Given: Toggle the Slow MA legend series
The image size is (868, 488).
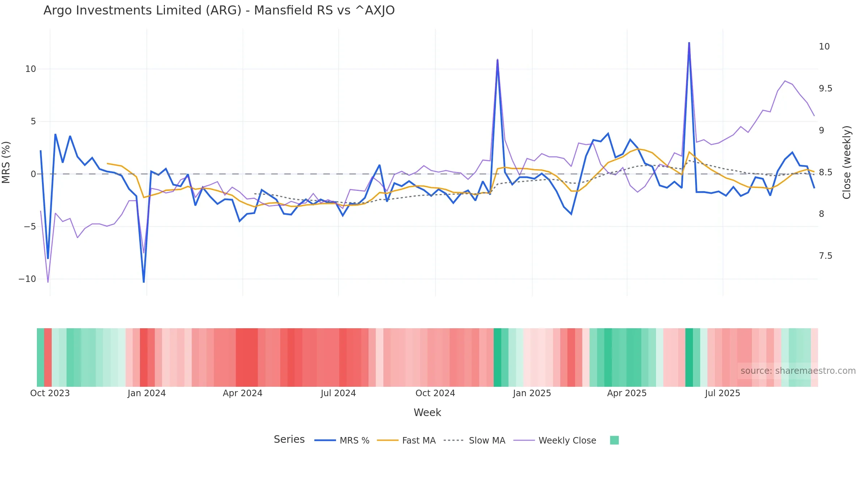Looking at the screenshot, I should tap(474, 440).
